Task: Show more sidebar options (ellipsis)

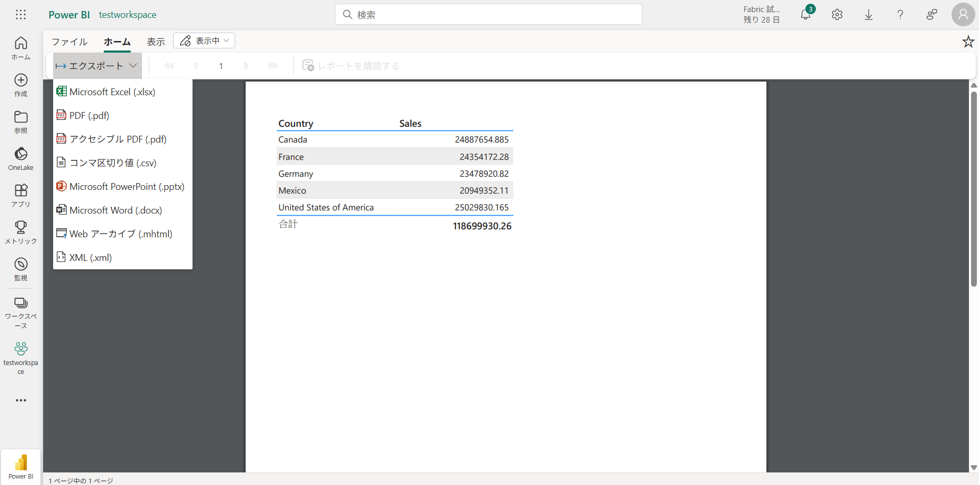Action: pos(21,400)
